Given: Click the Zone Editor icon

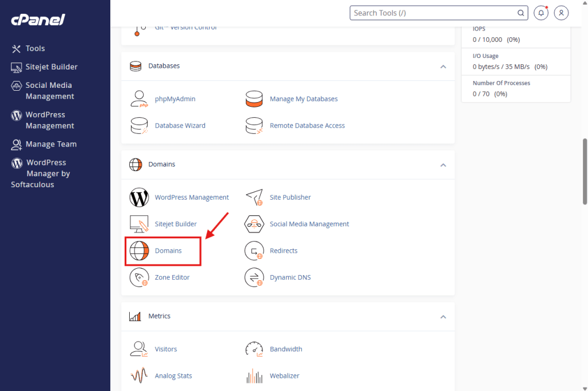Looking at the screenshot, I should point(140,277).
